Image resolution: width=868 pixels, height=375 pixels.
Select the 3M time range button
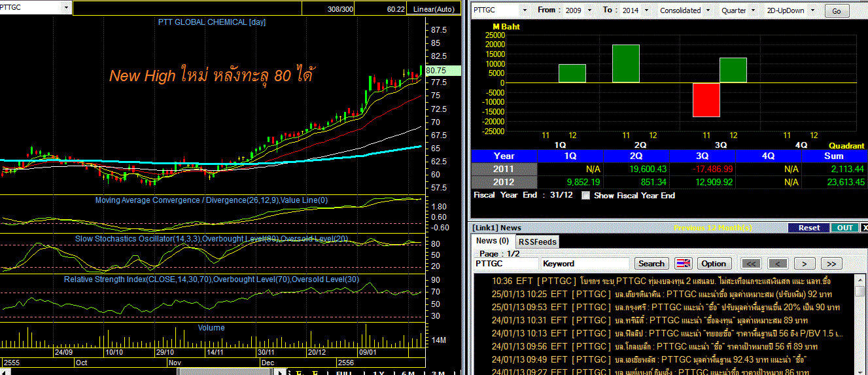tap(438, 372)
